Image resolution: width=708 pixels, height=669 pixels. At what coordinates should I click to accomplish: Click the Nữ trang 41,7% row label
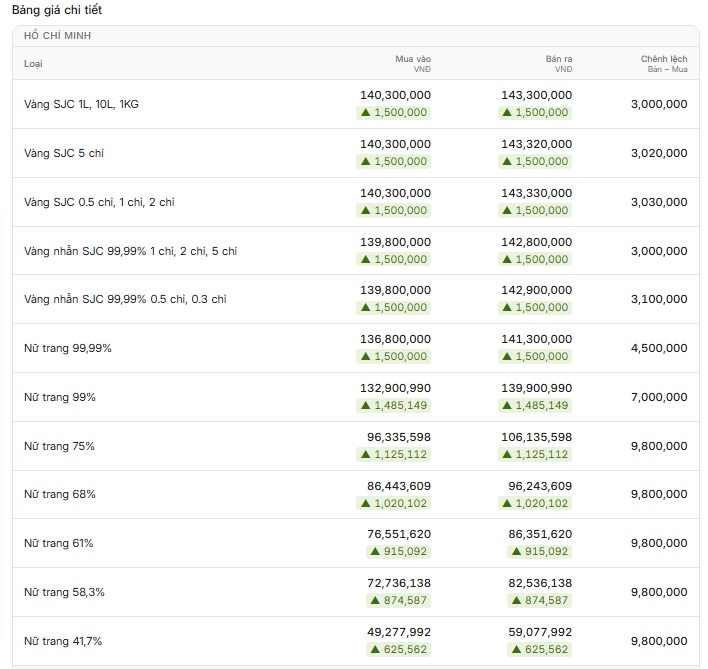63,641
